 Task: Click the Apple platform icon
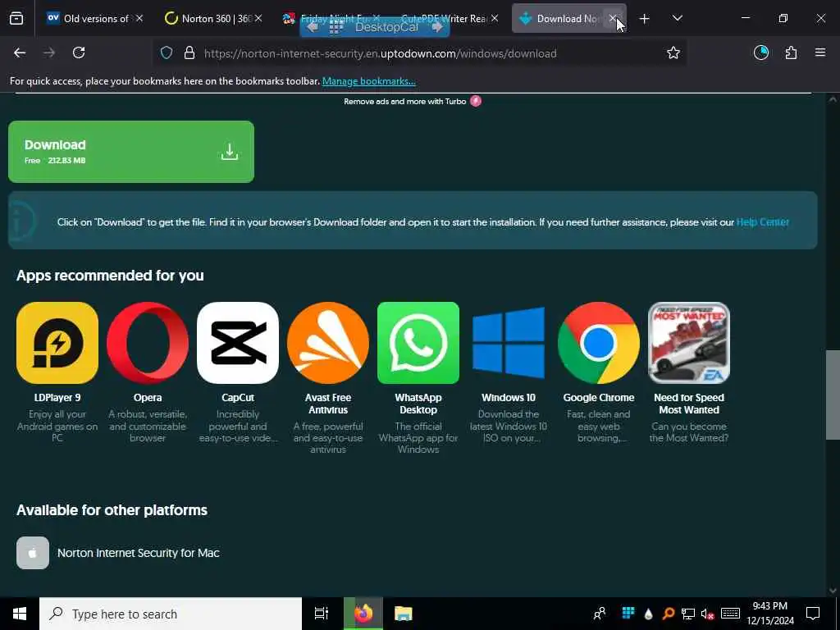pyautogui.click(x=33, y=553)
